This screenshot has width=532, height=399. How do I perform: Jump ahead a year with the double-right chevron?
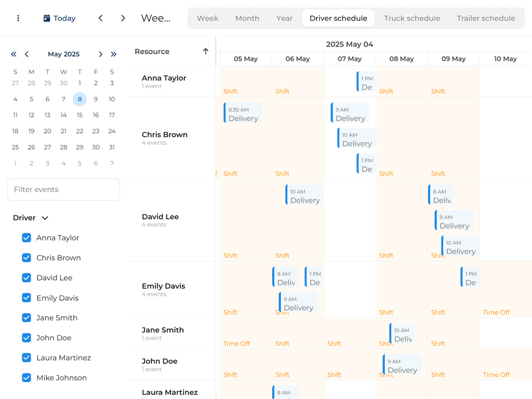click(x=114, y=54)
